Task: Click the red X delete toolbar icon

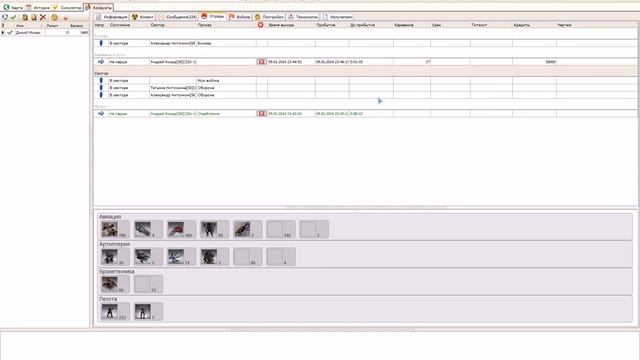Action: pyautogui.click(x=43, y=17)
